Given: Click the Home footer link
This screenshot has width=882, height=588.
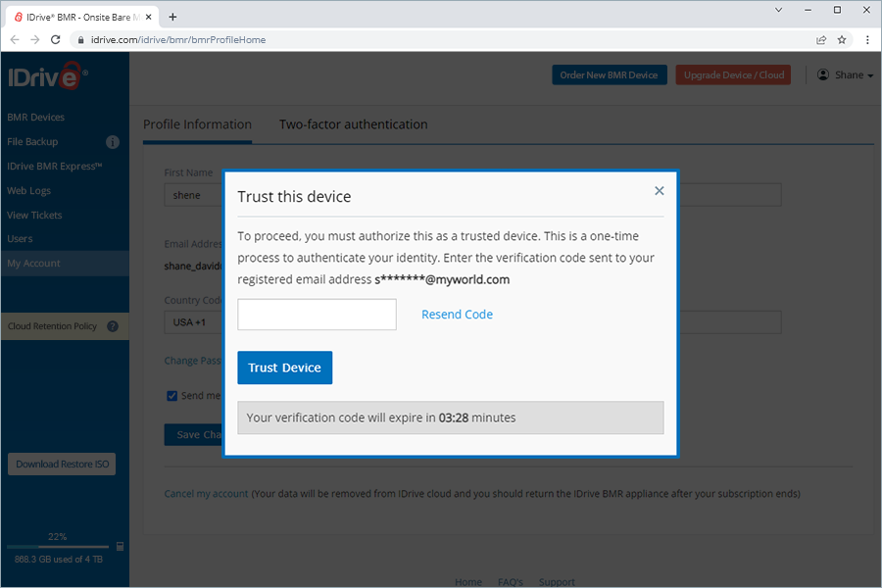Looking at the screenshot, I should (468, 582).
